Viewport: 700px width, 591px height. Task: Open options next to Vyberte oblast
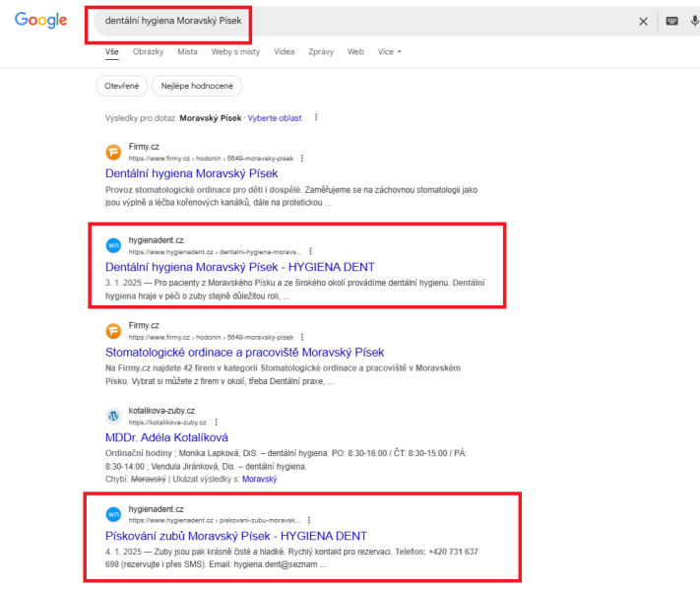(x=316, y=117)
